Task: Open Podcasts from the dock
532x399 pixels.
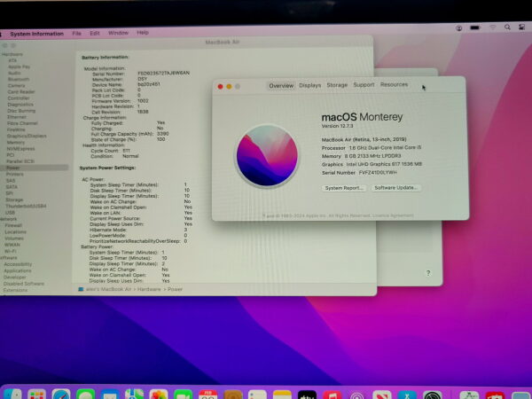Action: [x=357, y=395]
